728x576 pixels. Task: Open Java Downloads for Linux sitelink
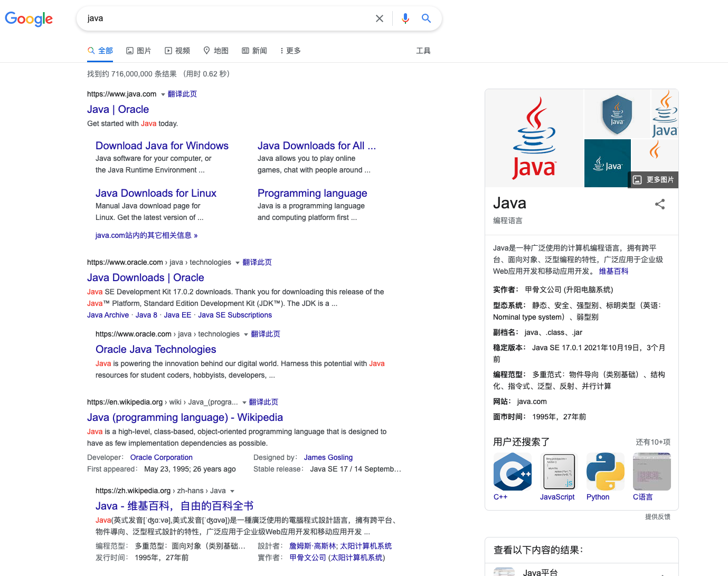click(x=156, y=193)
